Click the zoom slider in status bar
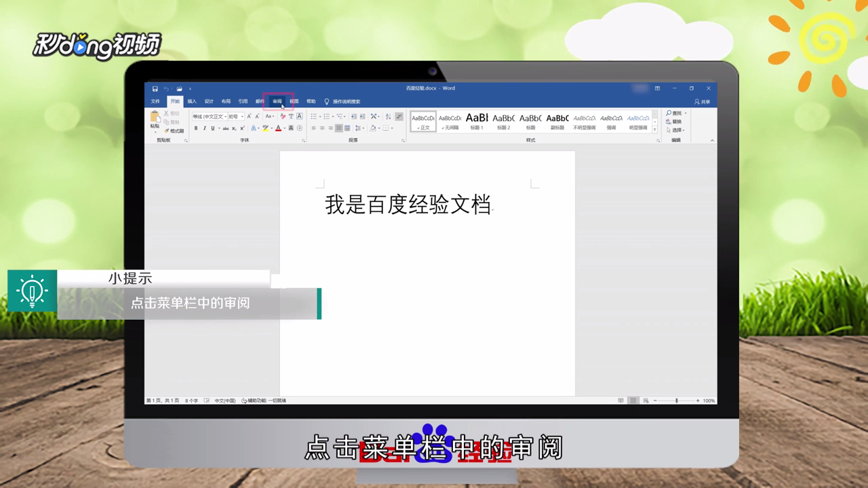This screenshot has height=488, width=868. click(x=676, y=401)
